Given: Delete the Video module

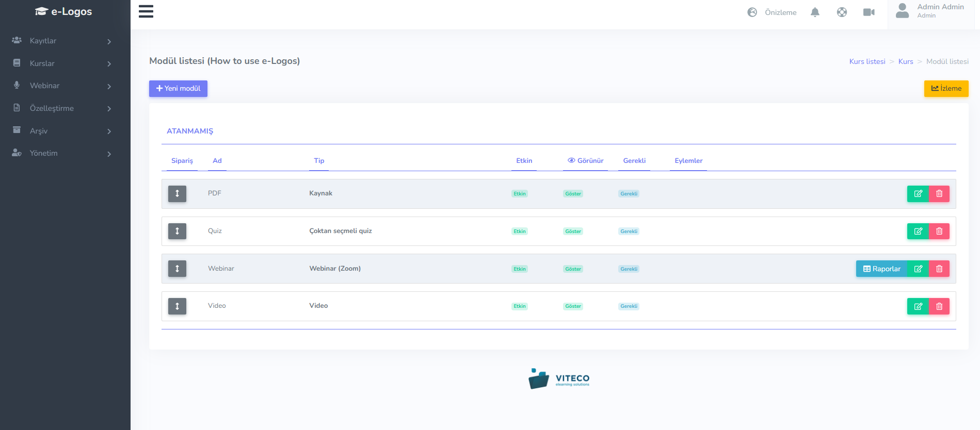Looking at the screenshot, I should (x=939, y=306).
